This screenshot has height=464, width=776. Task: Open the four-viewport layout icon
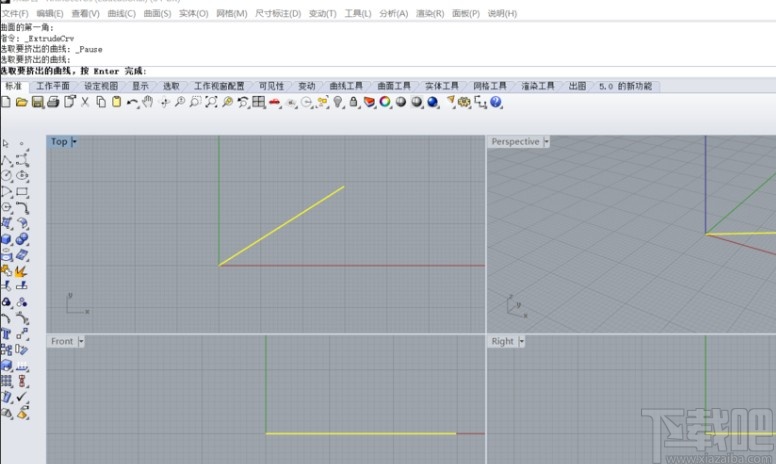click(x=259, y=102)
